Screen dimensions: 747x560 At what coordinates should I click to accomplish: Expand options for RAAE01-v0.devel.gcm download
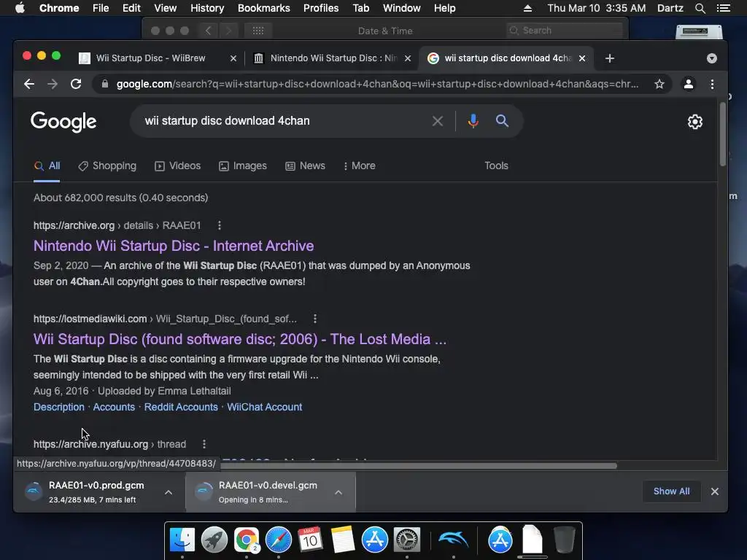click(338, 492)
